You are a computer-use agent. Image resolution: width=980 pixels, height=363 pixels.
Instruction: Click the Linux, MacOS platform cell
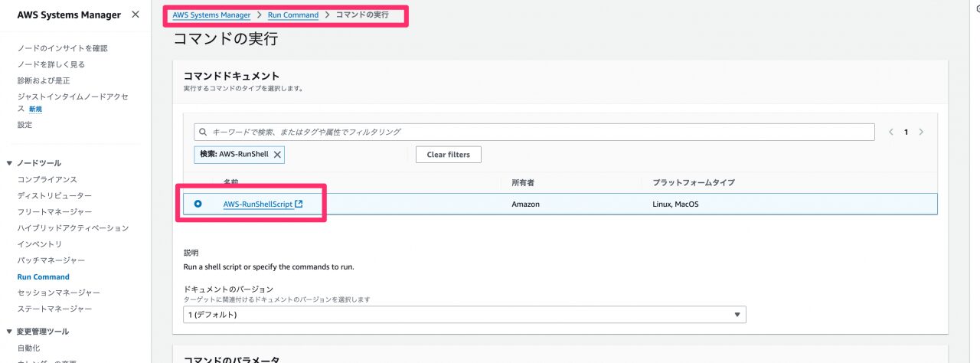tap(676, 204)
